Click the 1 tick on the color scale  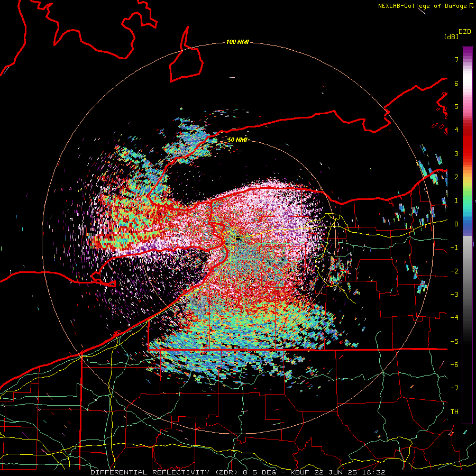click(456, 200)
